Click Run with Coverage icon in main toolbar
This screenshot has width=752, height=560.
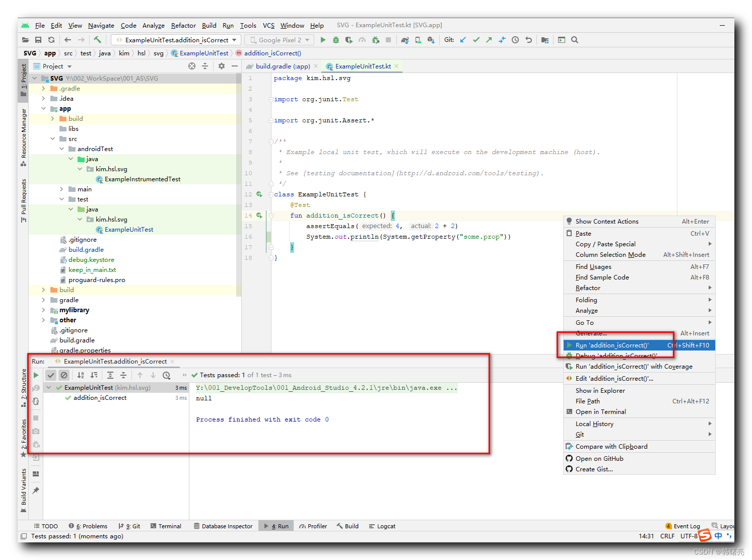349,40
